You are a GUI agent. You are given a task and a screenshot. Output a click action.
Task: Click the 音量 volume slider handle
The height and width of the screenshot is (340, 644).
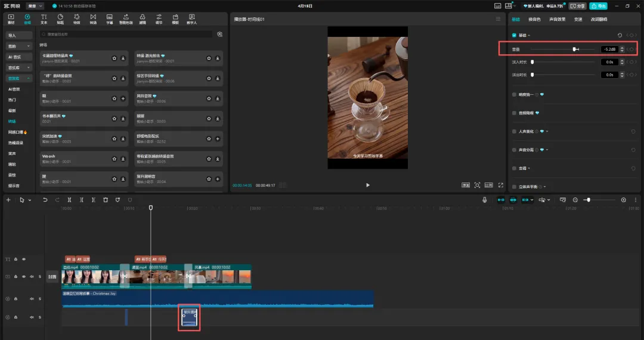click(575, 49)
